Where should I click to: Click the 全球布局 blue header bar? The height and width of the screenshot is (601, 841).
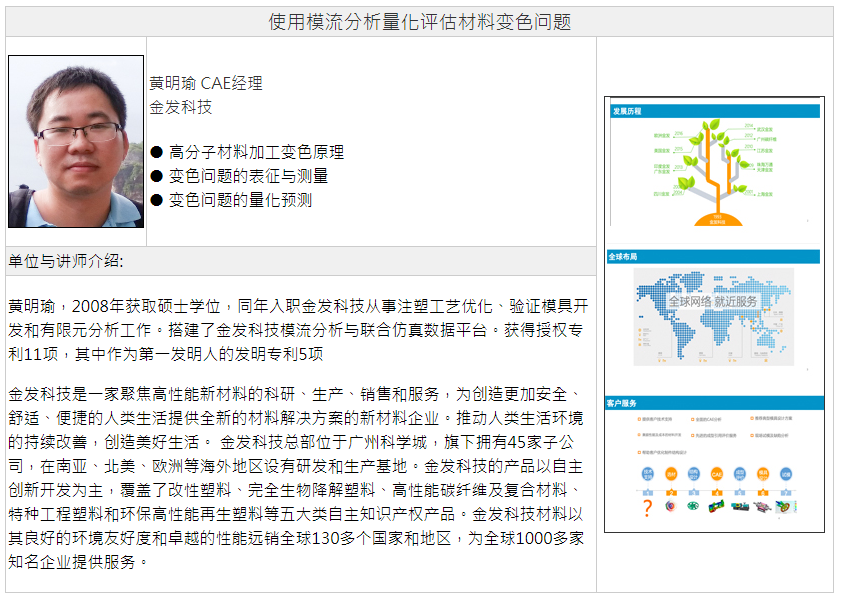tap(714, 257)
